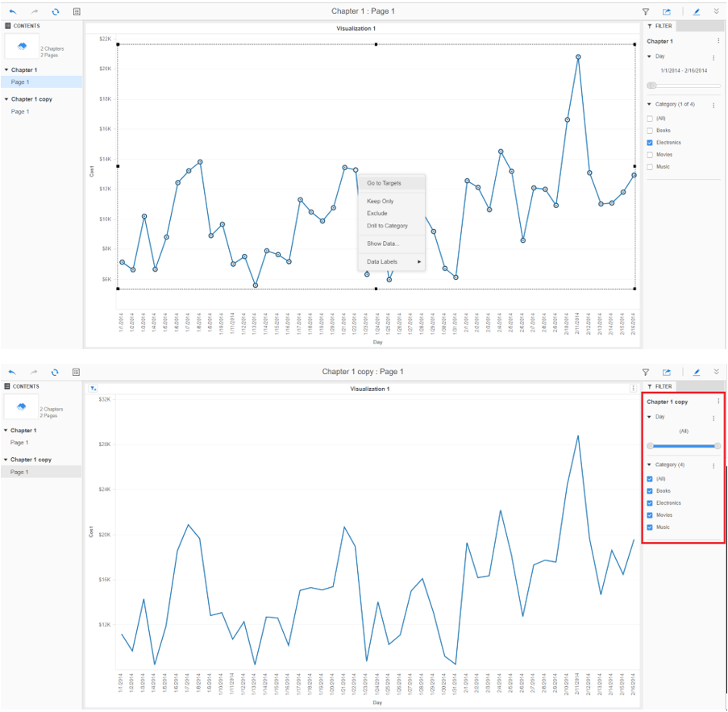
Task: Click Keep Only in the context menu
Action: click(380, 201)
